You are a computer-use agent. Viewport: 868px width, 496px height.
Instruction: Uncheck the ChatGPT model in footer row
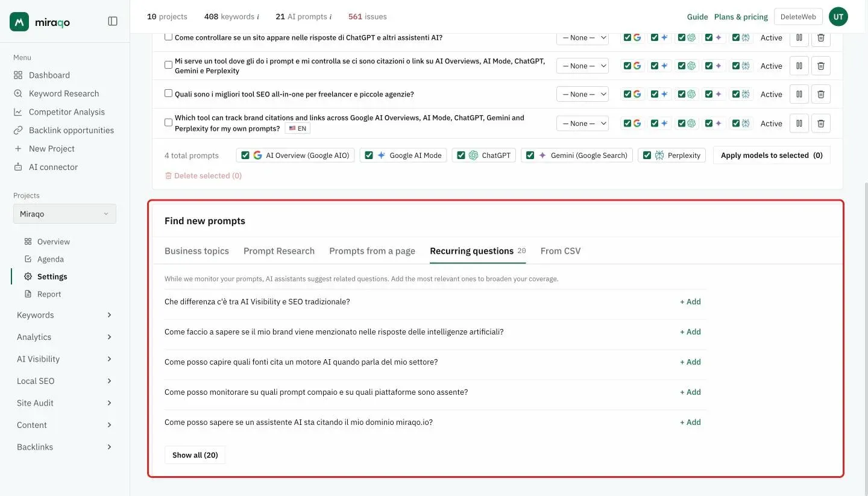coord(461,155)
